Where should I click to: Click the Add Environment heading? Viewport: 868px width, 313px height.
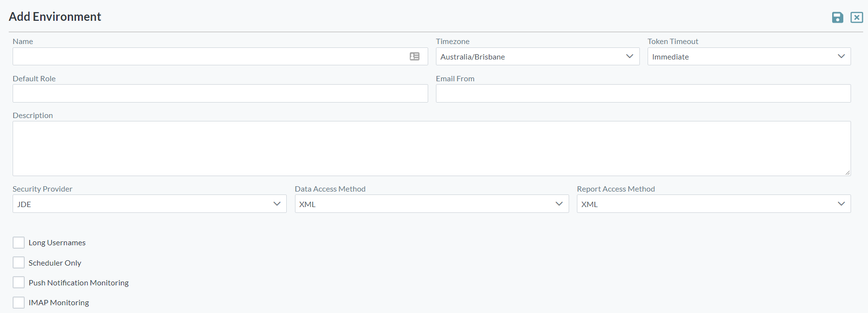pos(55,17)
